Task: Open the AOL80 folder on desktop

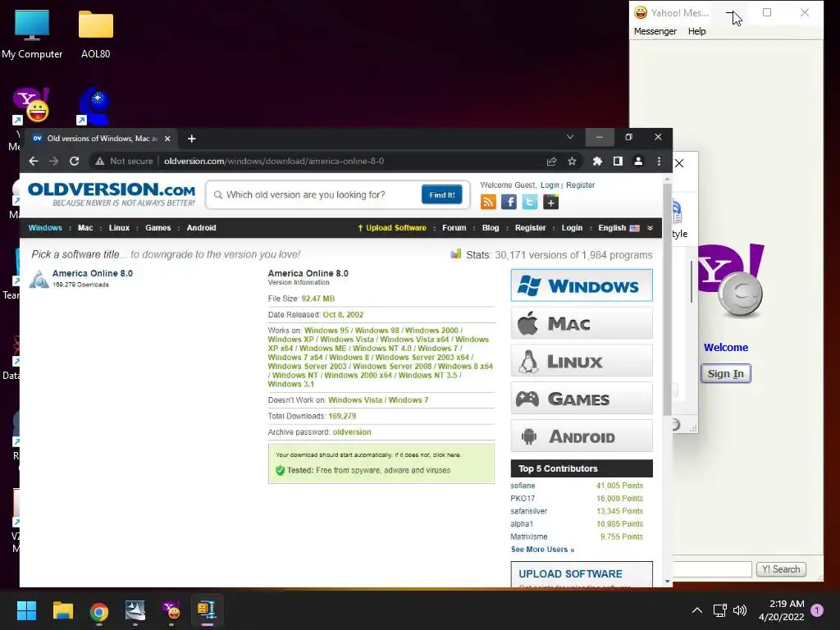Action: (95, 34)
